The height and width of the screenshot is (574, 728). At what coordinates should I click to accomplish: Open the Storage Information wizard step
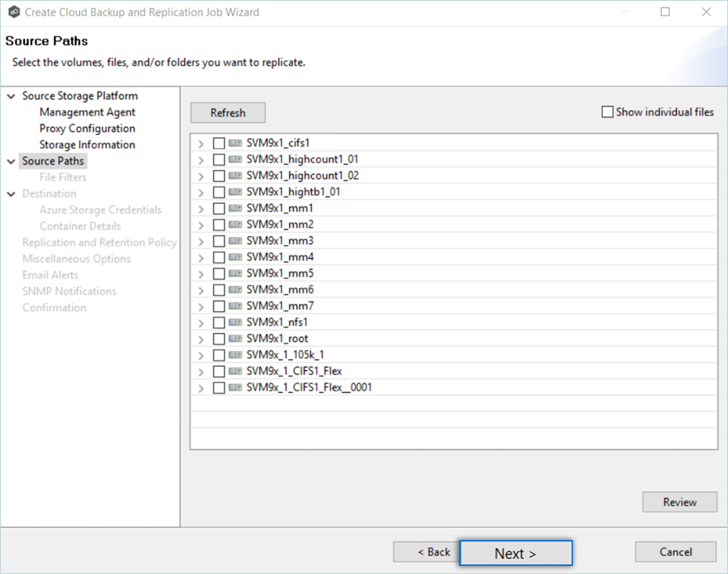point(87,145)
